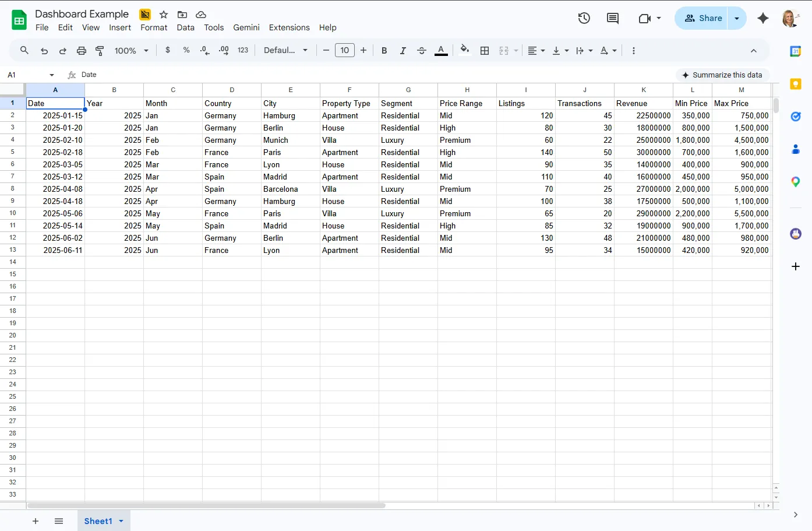Open Gemini sparkle icon in header

coord(763,18)
